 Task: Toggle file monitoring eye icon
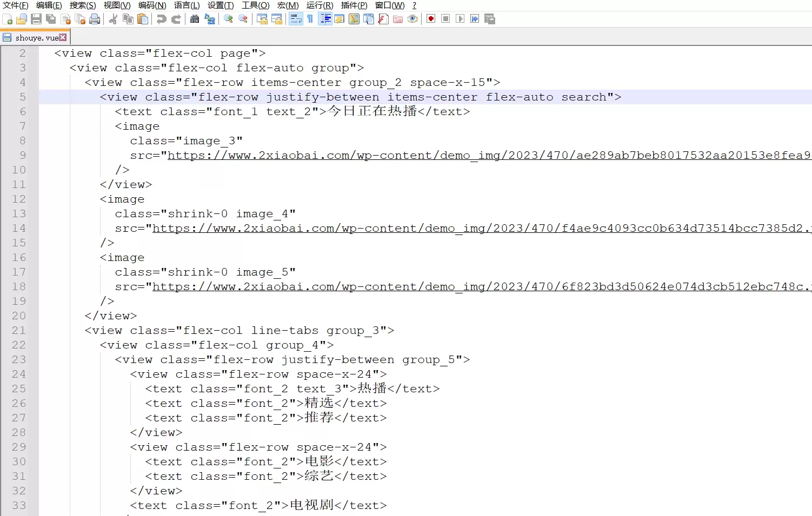pos(412,19)
